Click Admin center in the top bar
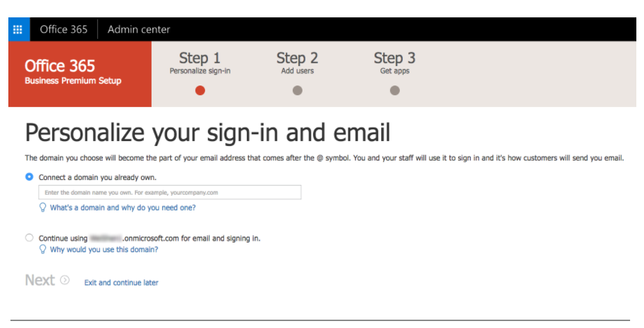 click(139, 29)
